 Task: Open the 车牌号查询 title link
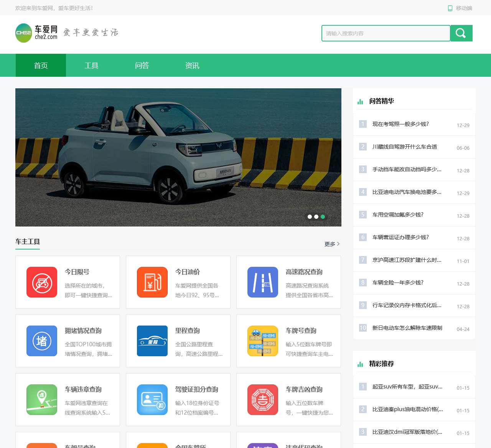tap(301, 331)
